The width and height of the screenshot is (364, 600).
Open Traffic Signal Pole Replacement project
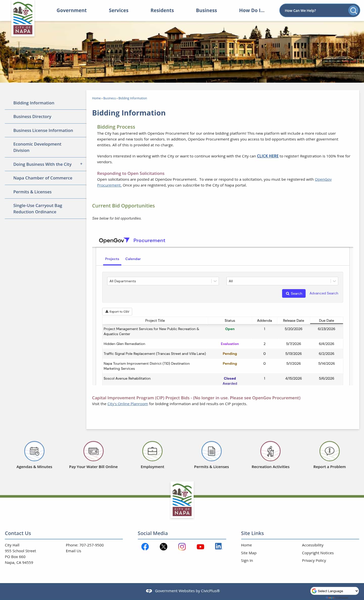(223, 354)
